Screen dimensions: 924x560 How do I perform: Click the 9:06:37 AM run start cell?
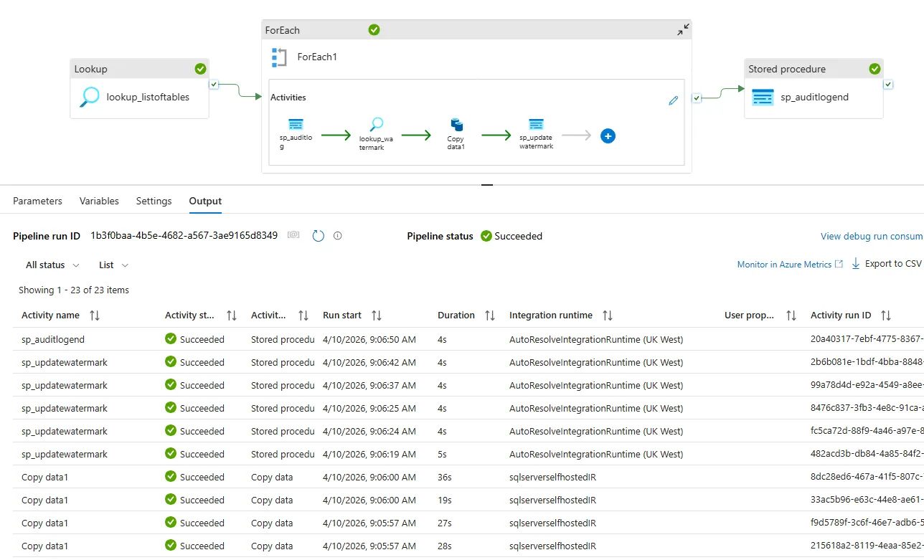click(x=369, y=385)
